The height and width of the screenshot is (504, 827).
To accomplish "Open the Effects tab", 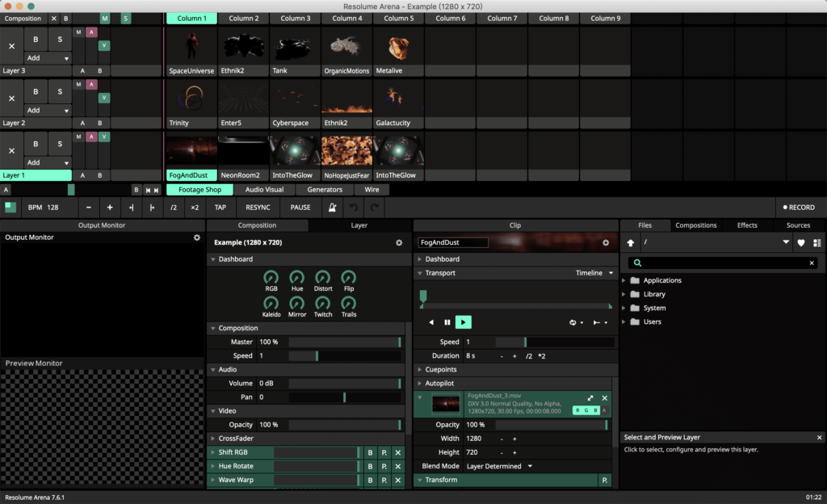I will pyautogui.click(x=747, y=225).
